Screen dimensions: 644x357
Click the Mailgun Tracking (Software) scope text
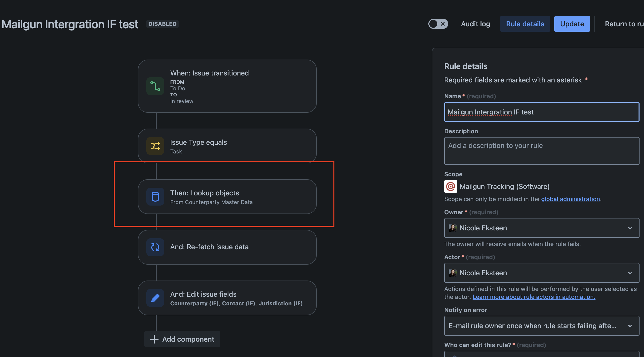(504, 186)
